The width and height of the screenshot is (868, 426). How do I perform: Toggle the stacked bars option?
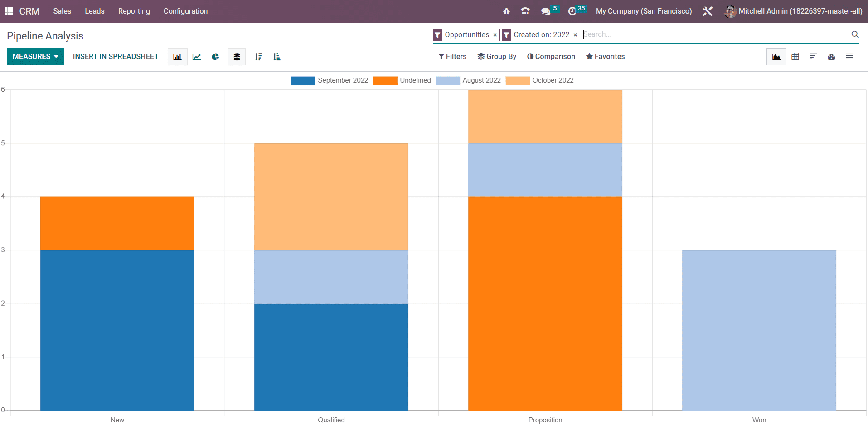[x=237, y=57]
